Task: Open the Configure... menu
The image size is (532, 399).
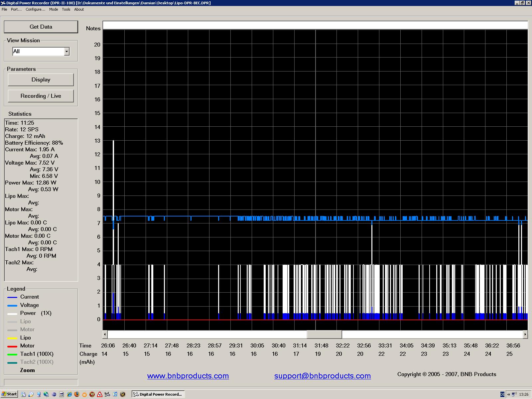Action: (x=35, y=9)
